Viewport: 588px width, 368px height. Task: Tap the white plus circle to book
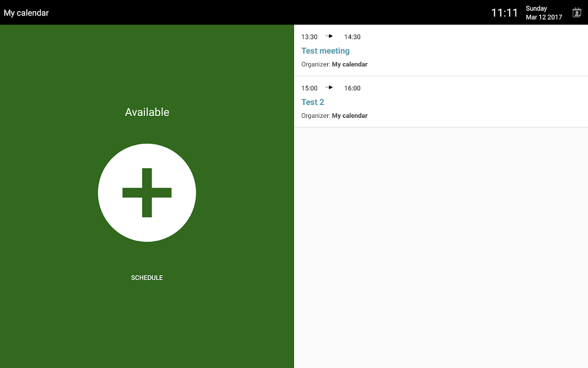[x=147, y=193]
